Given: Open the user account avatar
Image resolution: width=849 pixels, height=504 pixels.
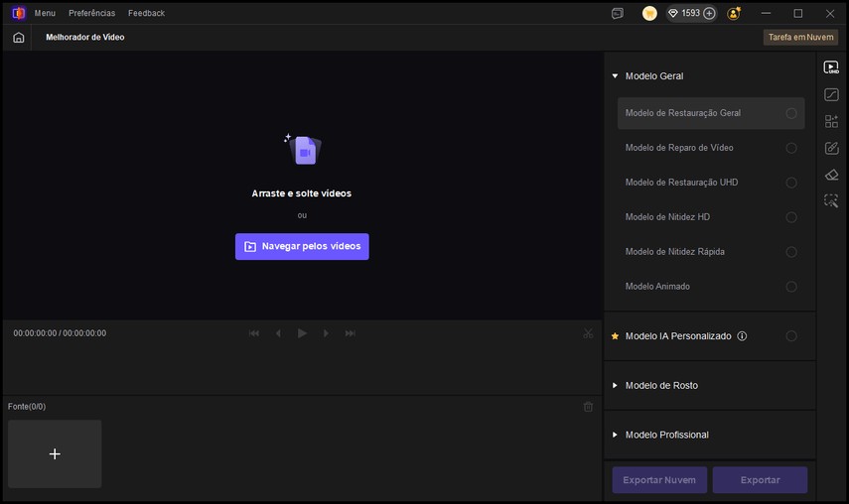Looking at the screenshot, I should tap(734, 14).
